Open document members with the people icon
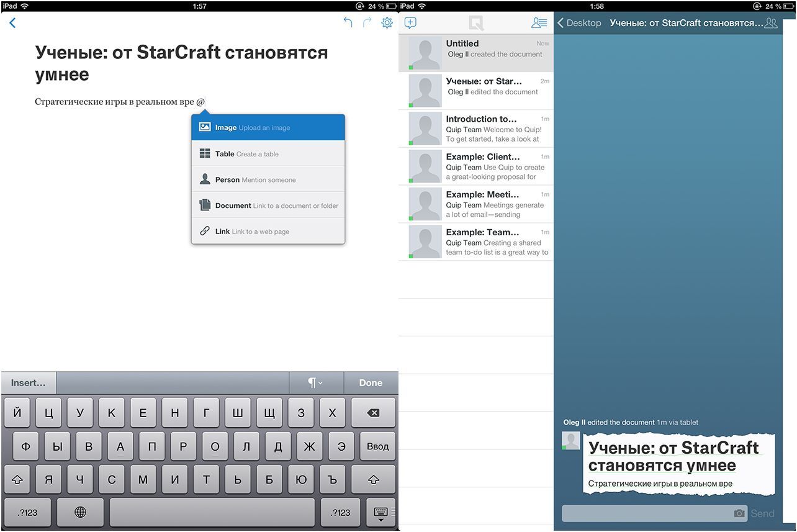 770,22
